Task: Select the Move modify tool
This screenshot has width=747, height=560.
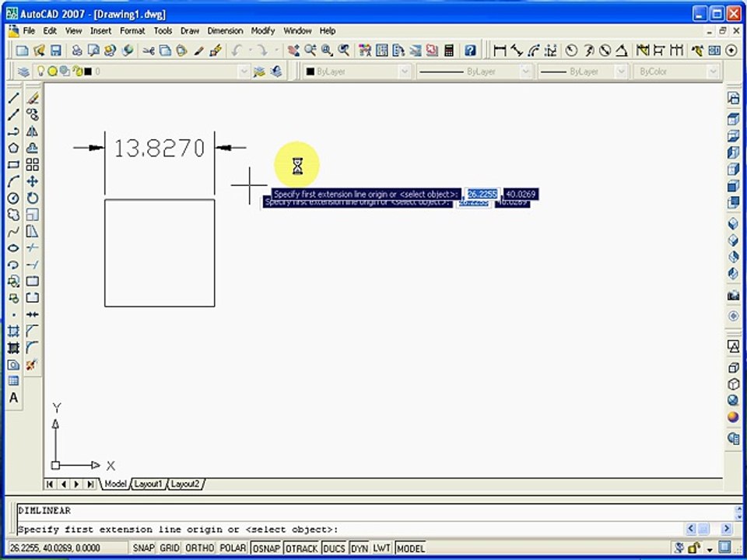Action: coord(33,181)
